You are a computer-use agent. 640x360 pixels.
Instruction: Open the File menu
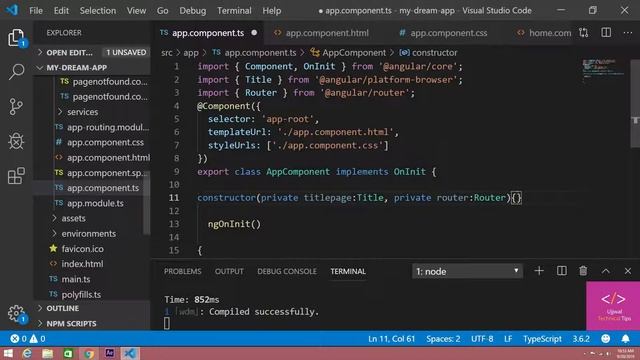click(x=36, y=10)
